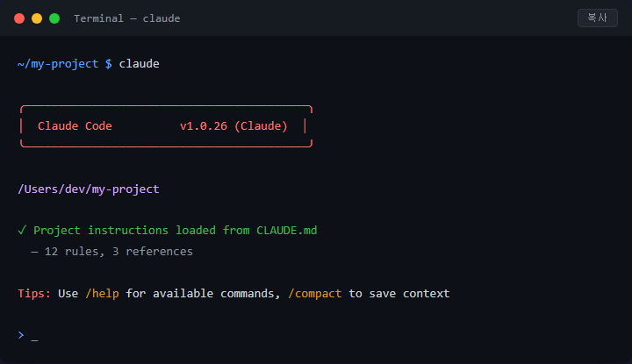Click the dollar sign in the shell prompt

point(109,64)
